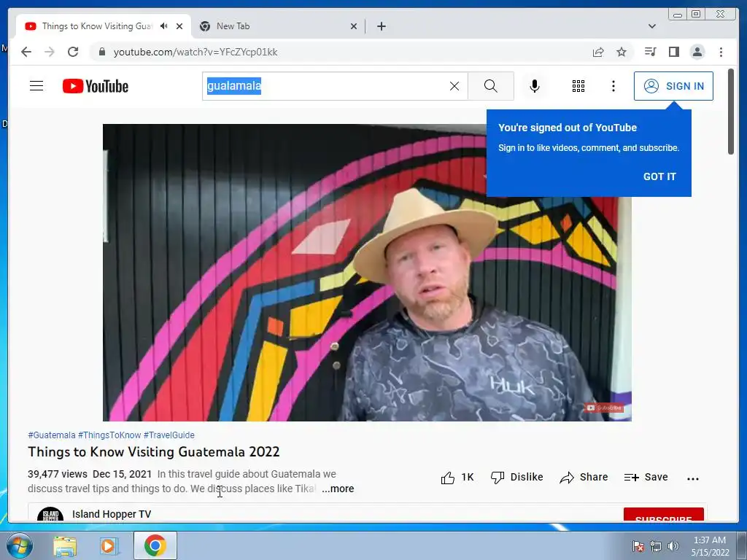Open the #ThingsToKnow hashtag link

point(109,435)
